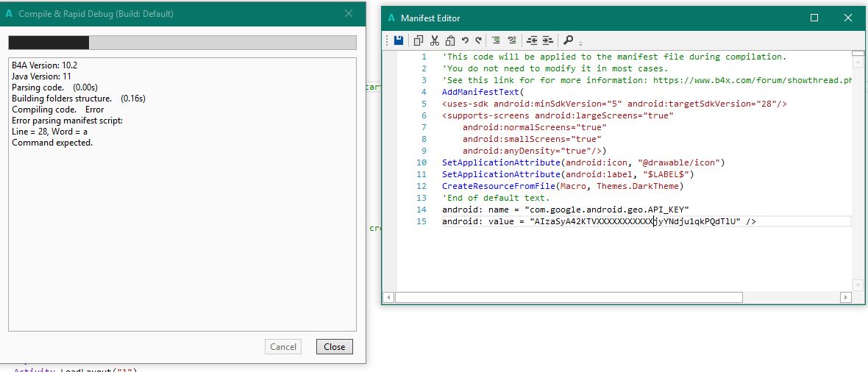Click the b4x.com forum link comment line
This screenshot has width=868, height=372.
[647, 80]
